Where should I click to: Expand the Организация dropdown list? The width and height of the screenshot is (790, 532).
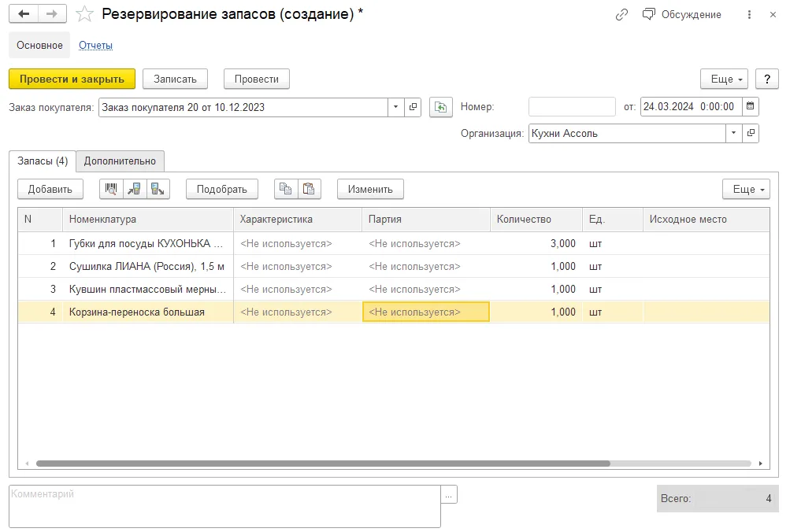coord(733,133)
